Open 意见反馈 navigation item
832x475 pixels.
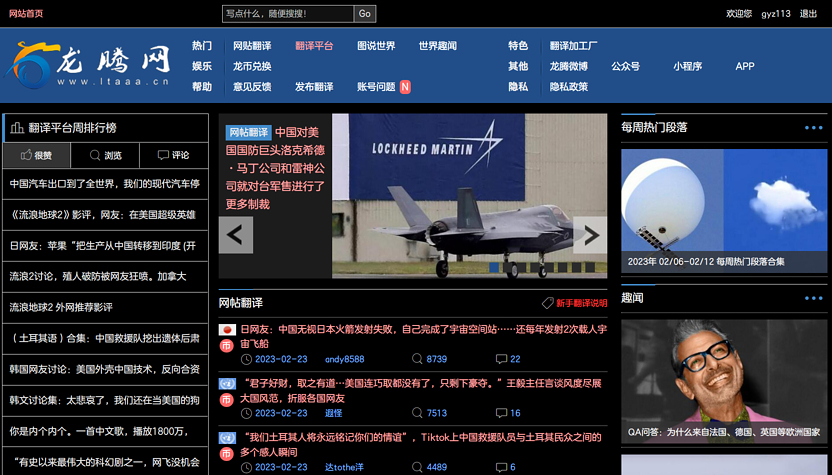point(252,87)
